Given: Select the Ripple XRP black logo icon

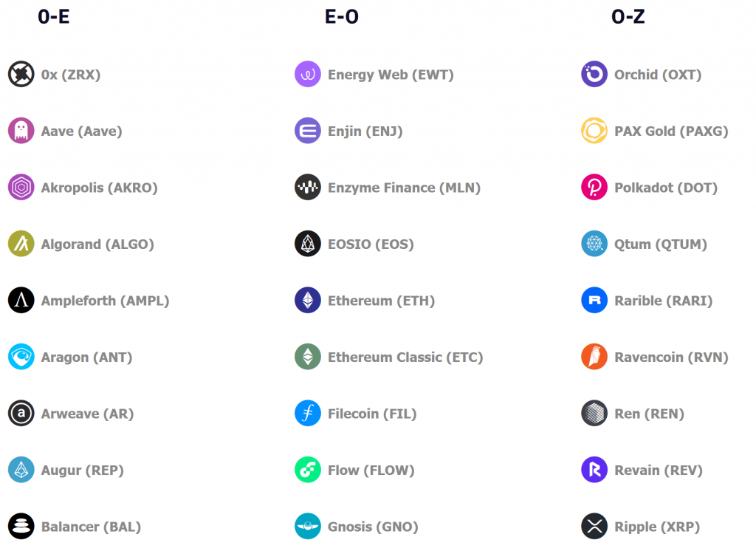Looking at the screenshot, I should (594, 526).
